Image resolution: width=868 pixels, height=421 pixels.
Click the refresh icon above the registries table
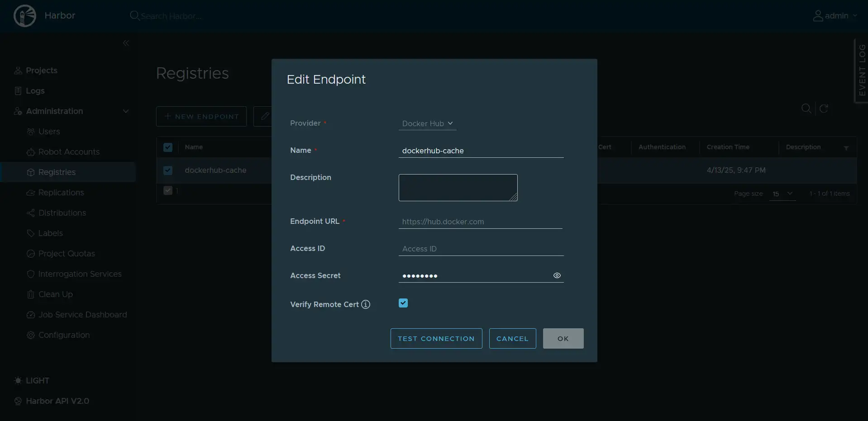823,109
